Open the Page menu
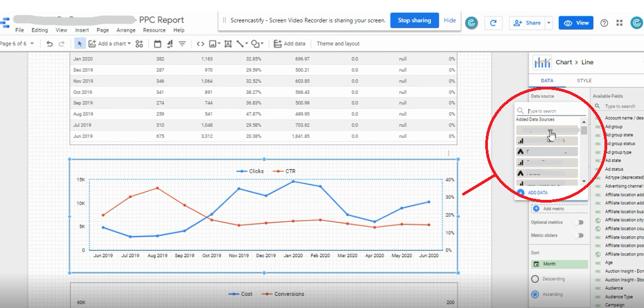Viewport: 644px width, 308px height. [x=103, y=30]
